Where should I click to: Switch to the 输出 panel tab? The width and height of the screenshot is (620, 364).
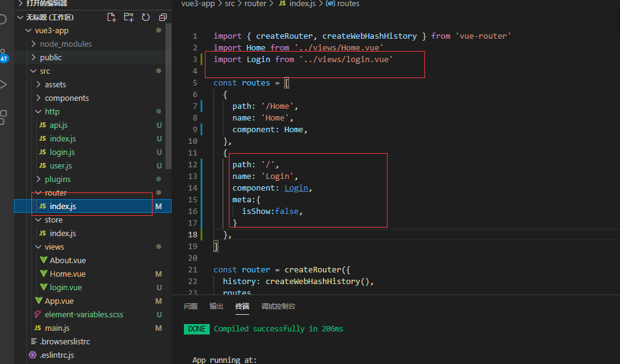point(216,306)
